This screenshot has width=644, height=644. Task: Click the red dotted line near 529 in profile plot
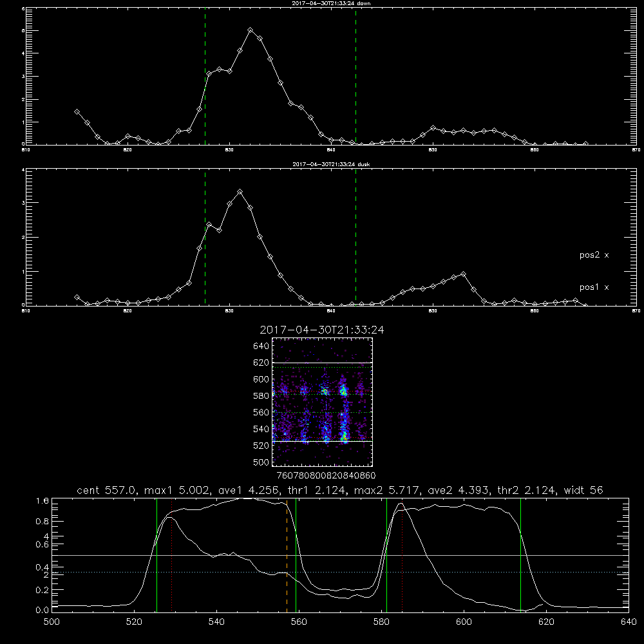point(172,555)
